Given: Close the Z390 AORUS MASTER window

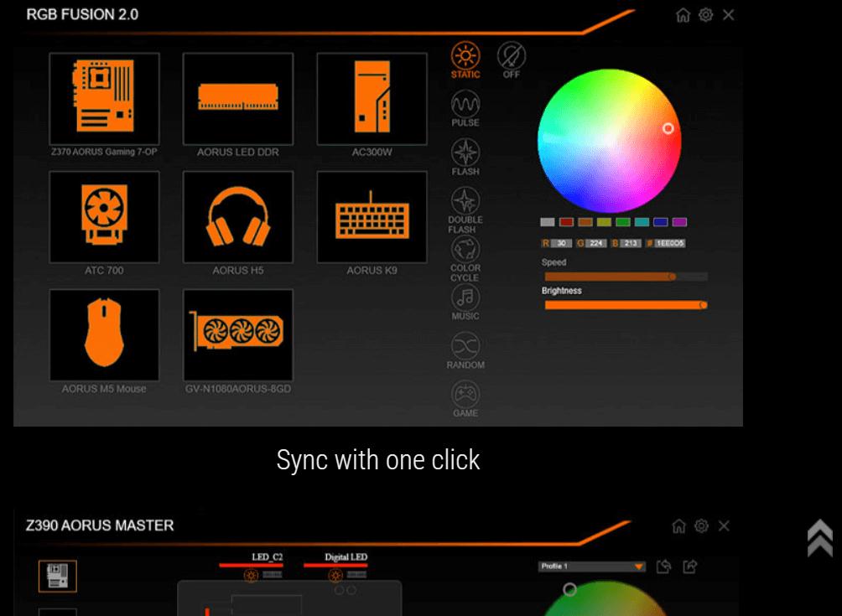Looking at the screenshot, I should 724,525.
